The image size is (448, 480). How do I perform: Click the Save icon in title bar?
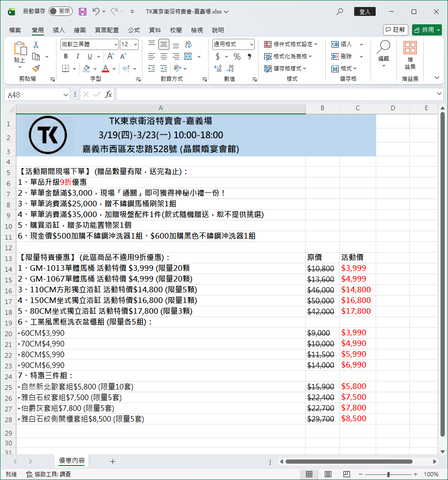point(82,12)
